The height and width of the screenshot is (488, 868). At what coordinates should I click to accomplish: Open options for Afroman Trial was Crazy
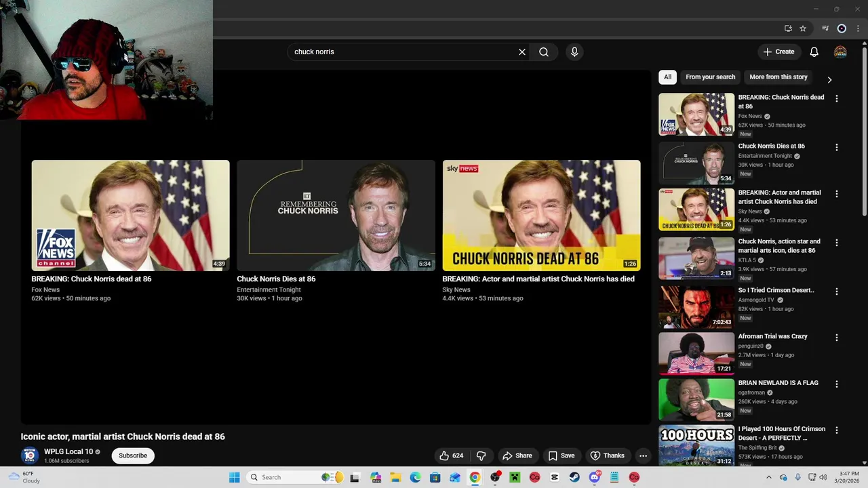(x=837, y=338)
